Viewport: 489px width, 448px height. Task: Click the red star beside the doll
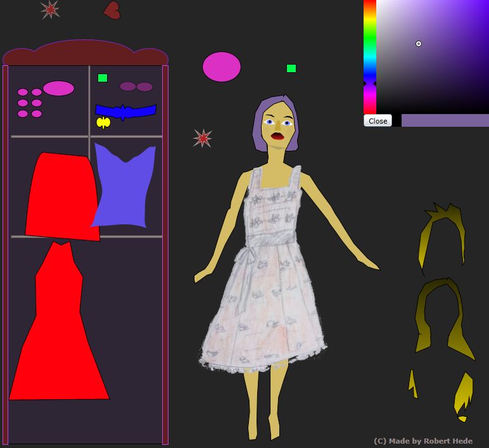tap(203, 138)
